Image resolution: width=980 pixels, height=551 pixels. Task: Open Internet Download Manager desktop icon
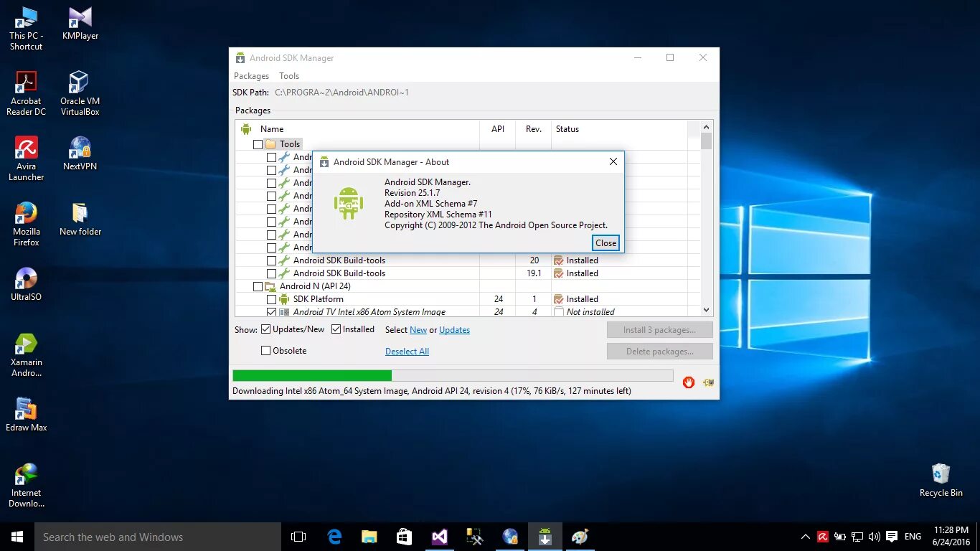(27, 486)
